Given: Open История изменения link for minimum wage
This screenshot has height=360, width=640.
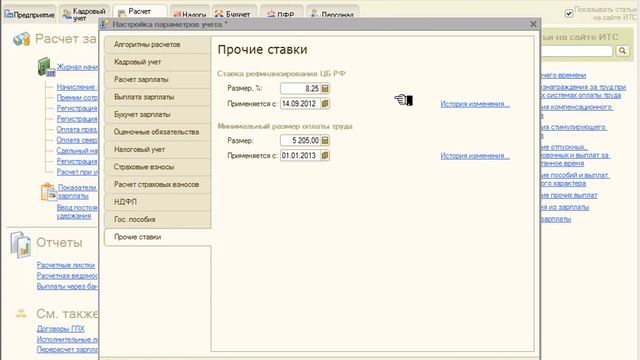Looking at the screenshot, I should click(x=475, y=156).
